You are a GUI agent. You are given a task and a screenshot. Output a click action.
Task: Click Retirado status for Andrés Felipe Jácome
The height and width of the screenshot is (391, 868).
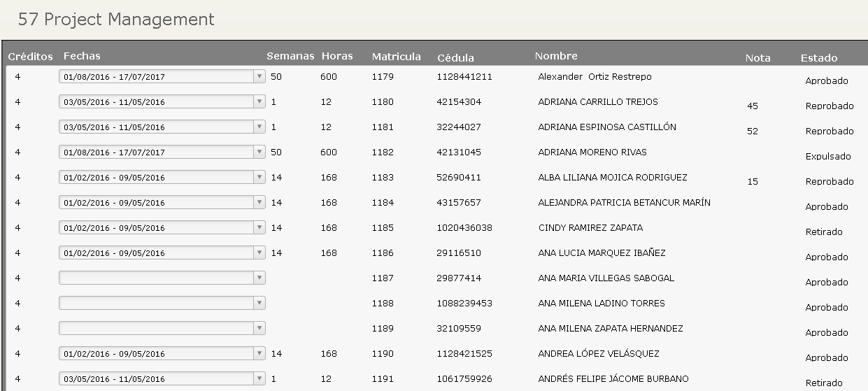click(x=824, y=383)
